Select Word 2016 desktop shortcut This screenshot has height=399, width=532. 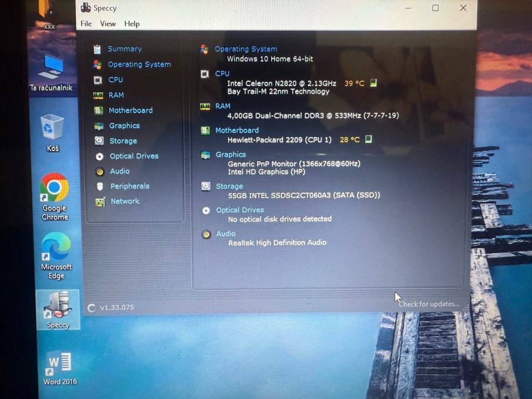[x=60, y=368]
